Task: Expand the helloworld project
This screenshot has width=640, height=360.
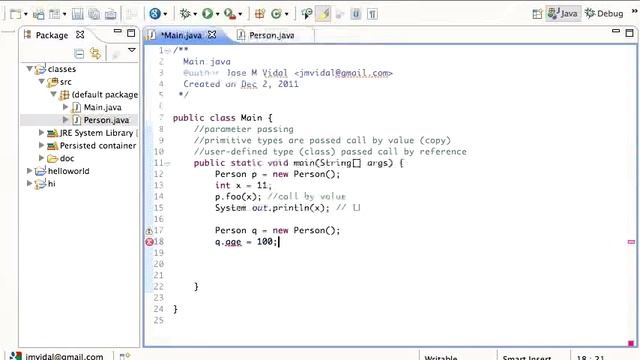Action: pyautogui.click(x=29, y=171)
